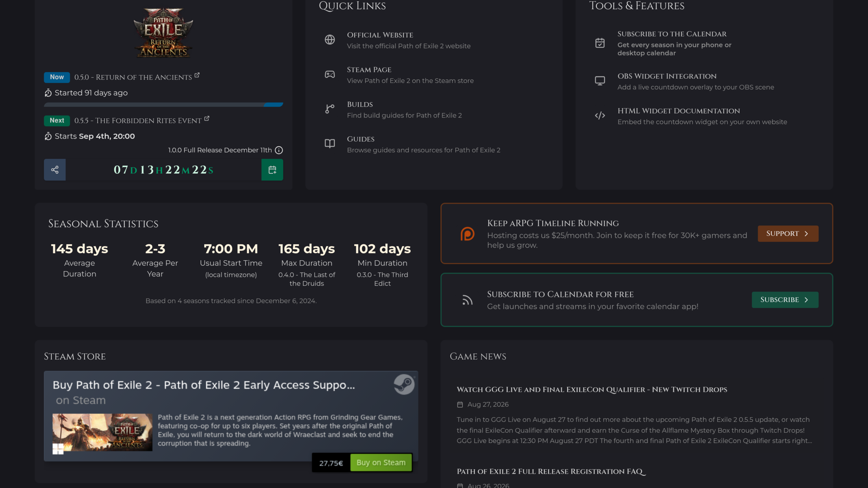This screenshot has height=488, width=868.
Task: Open the Buy Path of Exile 2 Steam title link
Action: tap(204, 385)
